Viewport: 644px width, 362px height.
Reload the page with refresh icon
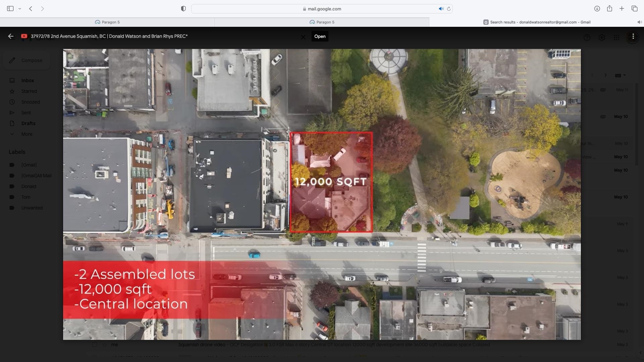[449, 9]
